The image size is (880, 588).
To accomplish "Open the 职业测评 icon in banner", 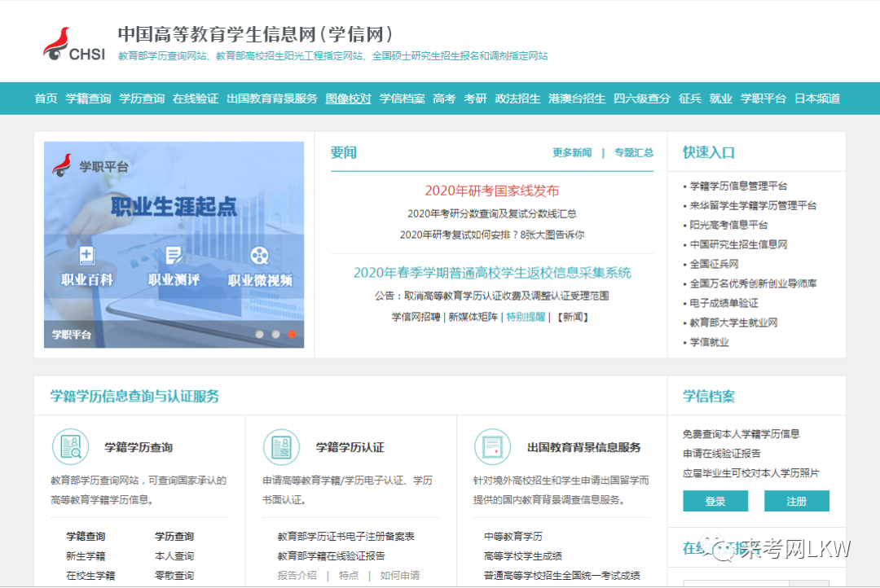I will pos(174,256).
